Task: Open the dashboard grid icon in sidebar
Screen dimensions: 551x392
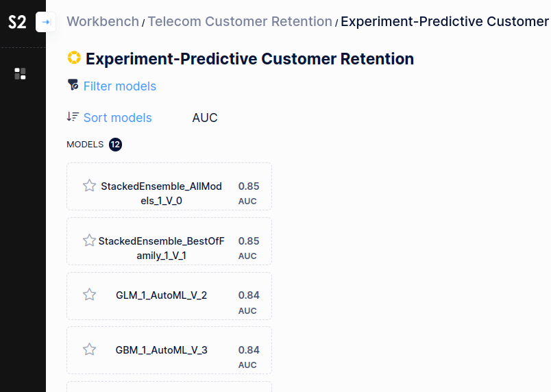Action: pyautogui.click(x=20, y=74)
